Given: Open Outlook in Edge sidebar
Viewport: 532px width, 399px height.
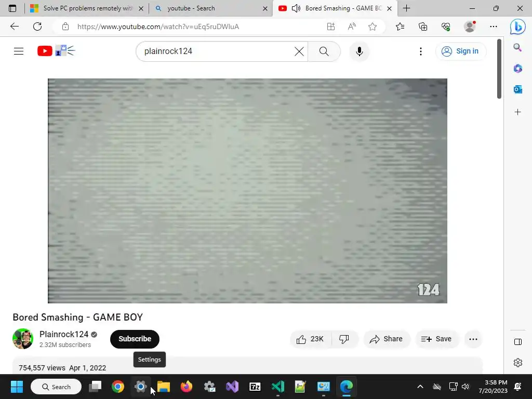Looking at the screenshot, I should 518,89.
